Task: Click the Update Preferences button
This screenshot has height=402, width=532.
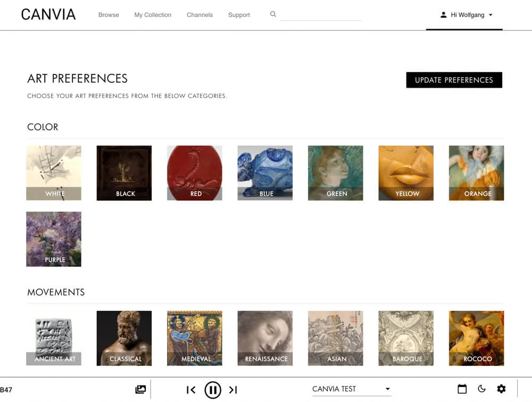Action: pos(454,80)
